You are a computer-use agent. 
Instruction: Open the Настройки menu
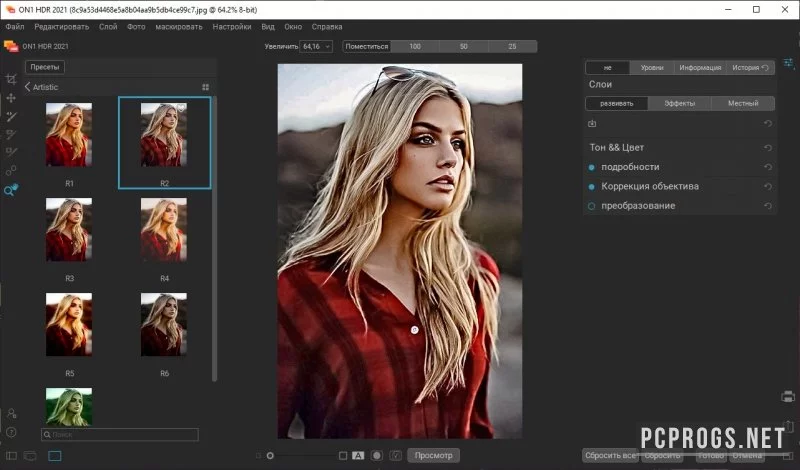pyautogui.click(x=232, y=27)
